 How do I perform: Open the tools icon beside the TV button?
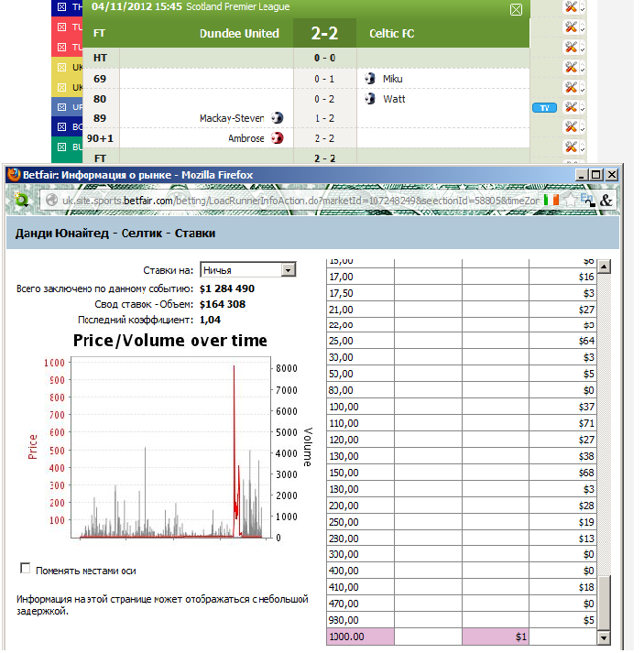point(571,107)
